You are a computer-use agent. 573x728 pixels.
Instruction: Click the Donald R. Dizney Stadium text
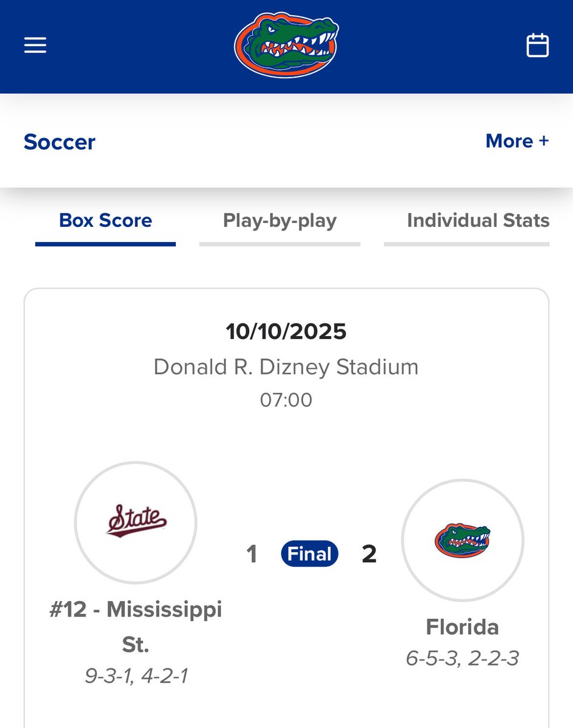[x=286, y=367]
